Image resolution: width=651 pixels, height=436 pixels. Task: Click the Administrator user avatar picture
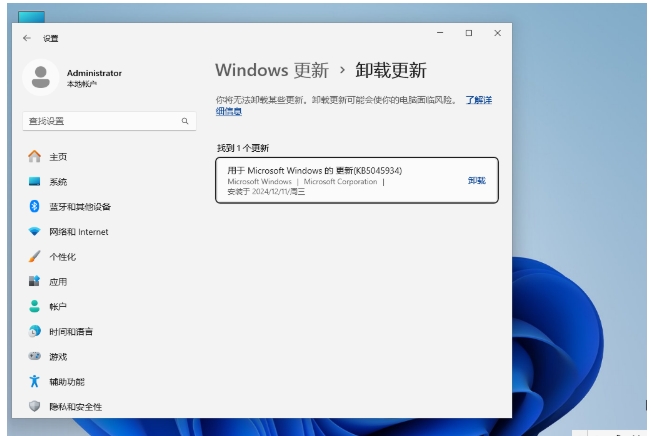[x=40, y=77]
